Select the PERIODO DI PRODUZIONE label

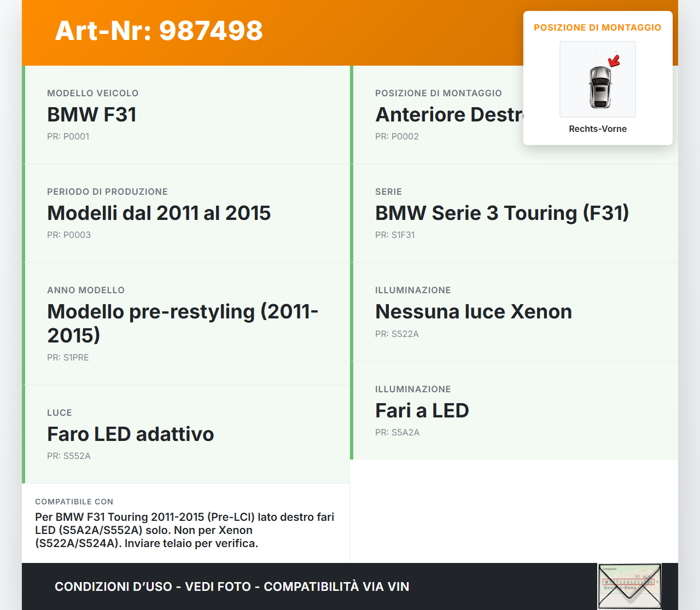pos(108,191)
